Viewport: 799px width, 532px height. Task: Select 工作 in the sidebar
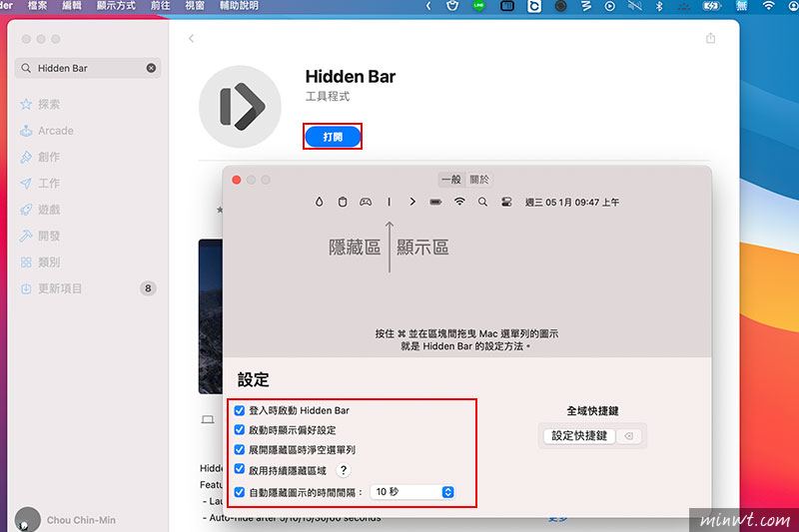pos(40,184)
